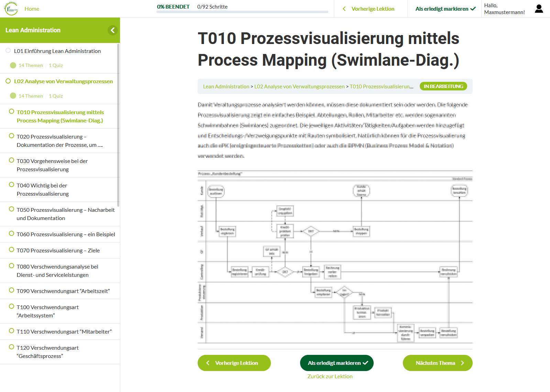Image resolution: width=550 pixels, height=392 pixels.
Task: Expand the L01 '14 Themen' topic list
Action: [30, 65]
